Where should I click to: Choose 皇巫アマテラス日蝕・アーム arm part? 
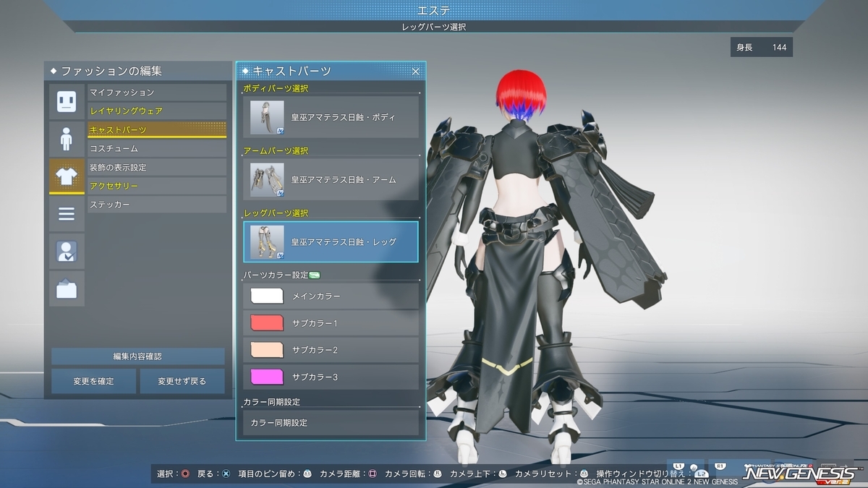coord(331,179)
